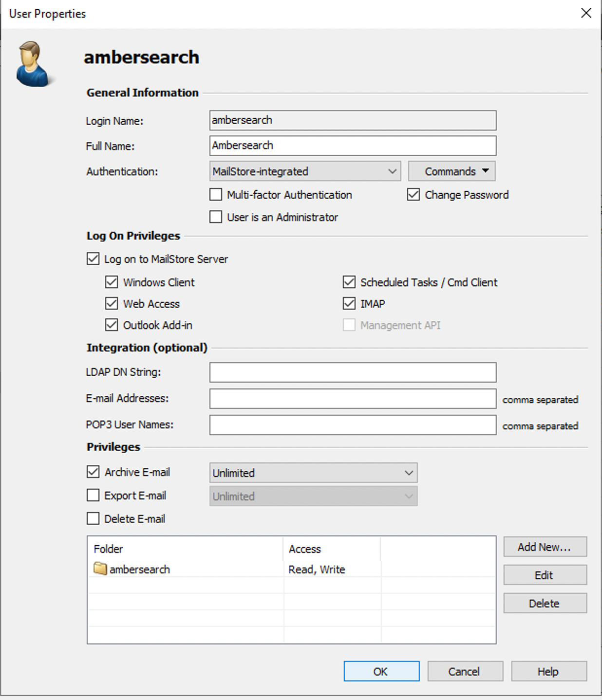The image size is (602, 700).
Task: Tick the Delete E-mail checkbox
Action: point(93,519)
